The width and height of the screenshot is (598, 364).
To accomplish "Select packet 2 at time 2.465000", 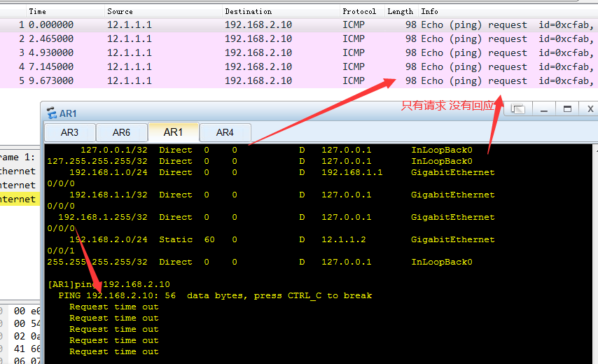I will click(299, 39).
